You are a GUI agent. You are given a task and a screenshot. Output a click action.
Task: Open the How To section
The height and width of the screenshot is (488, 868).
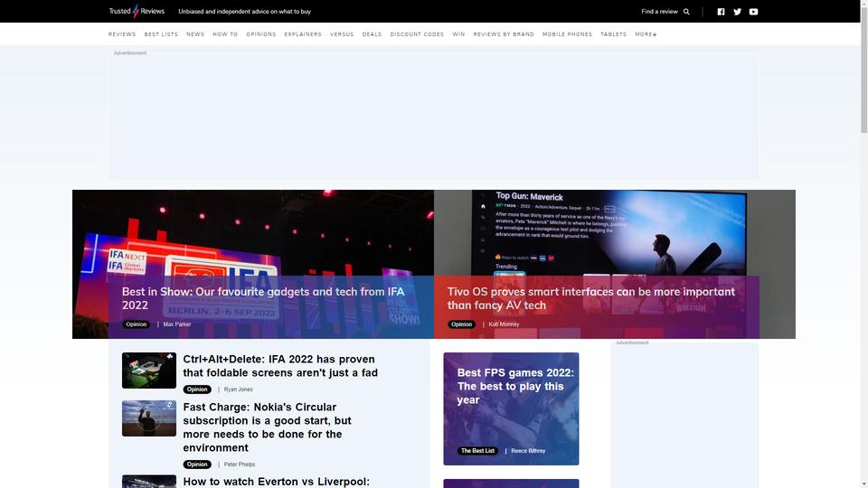225,34
